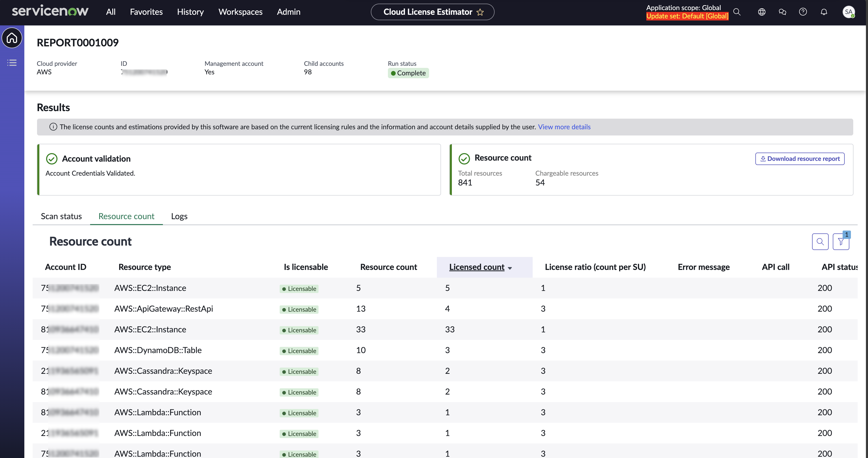Search the Resource count table
The height and width of the screenshot is (458, 868).
(x=820, y=241)
